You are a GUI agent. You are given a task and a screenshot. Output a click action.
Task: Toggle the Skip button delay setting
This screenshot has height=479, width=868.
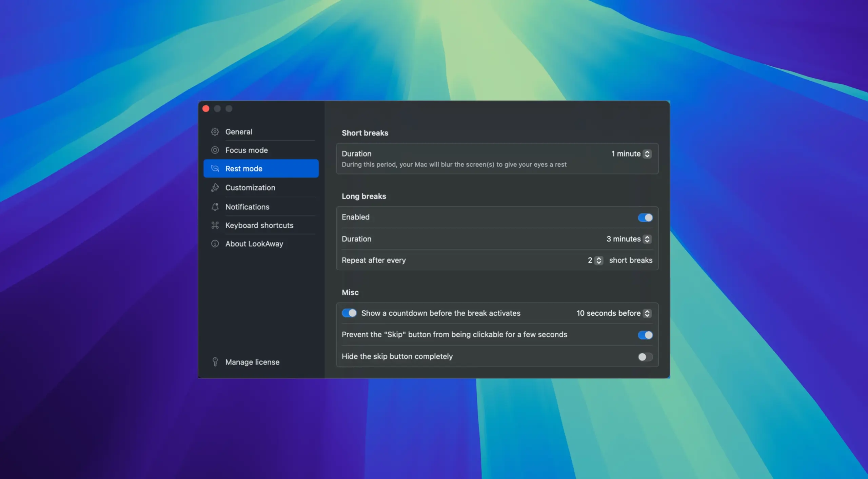pyautogui.click(x=645, y=335)
